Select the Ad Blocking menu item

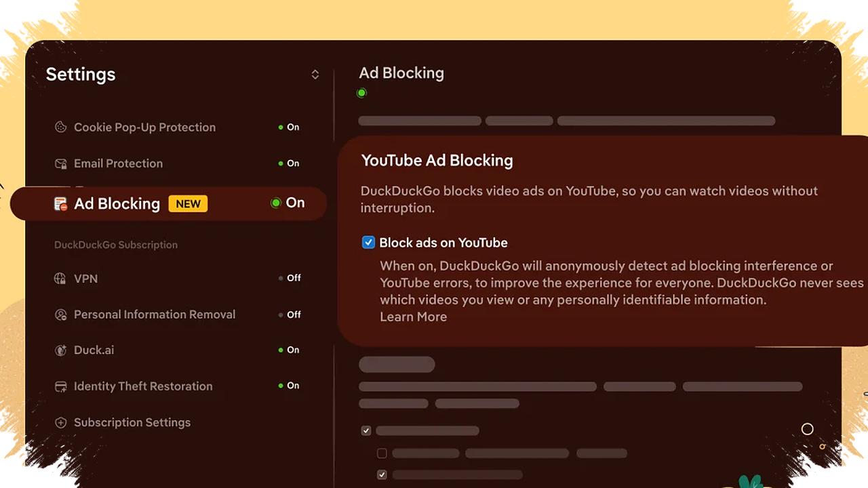click(x=168, y=203)
